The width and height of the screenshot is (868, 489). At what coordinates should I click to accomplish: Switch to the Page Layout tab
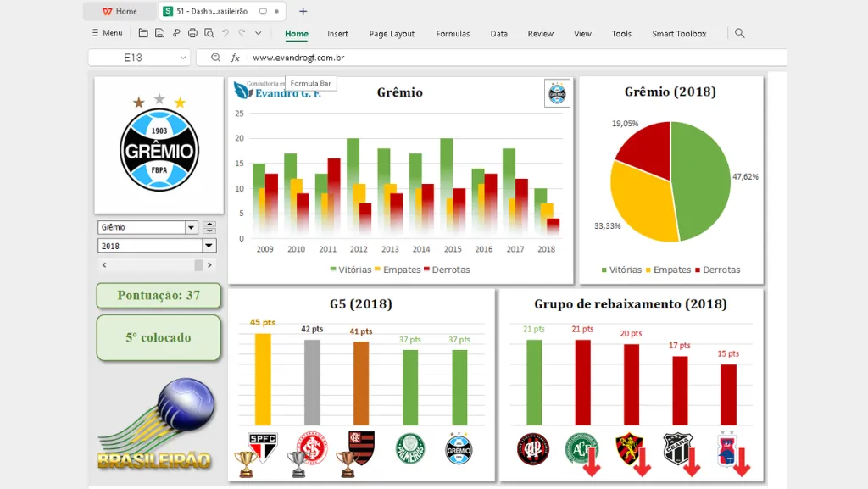[x=392, y=34]
